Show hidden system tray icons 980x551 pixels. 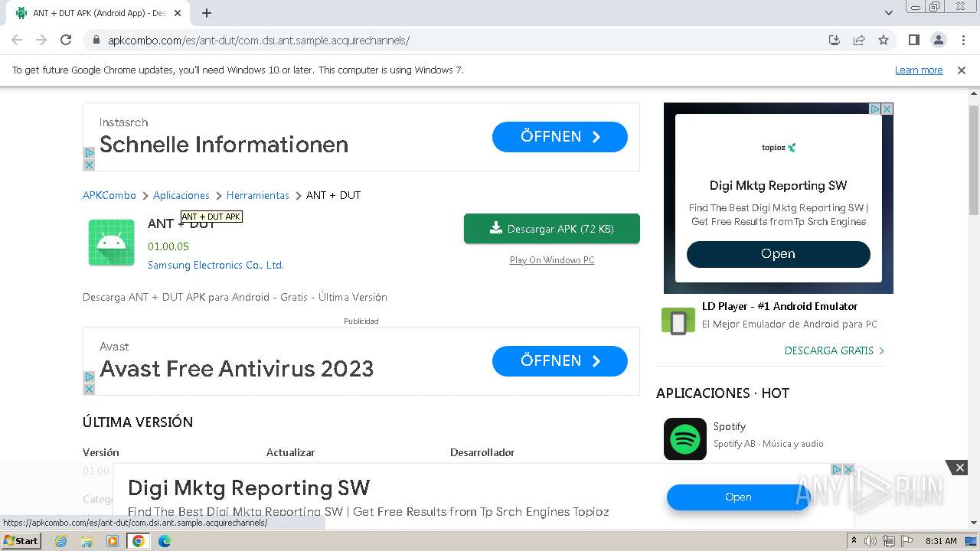tap(854, 541)
